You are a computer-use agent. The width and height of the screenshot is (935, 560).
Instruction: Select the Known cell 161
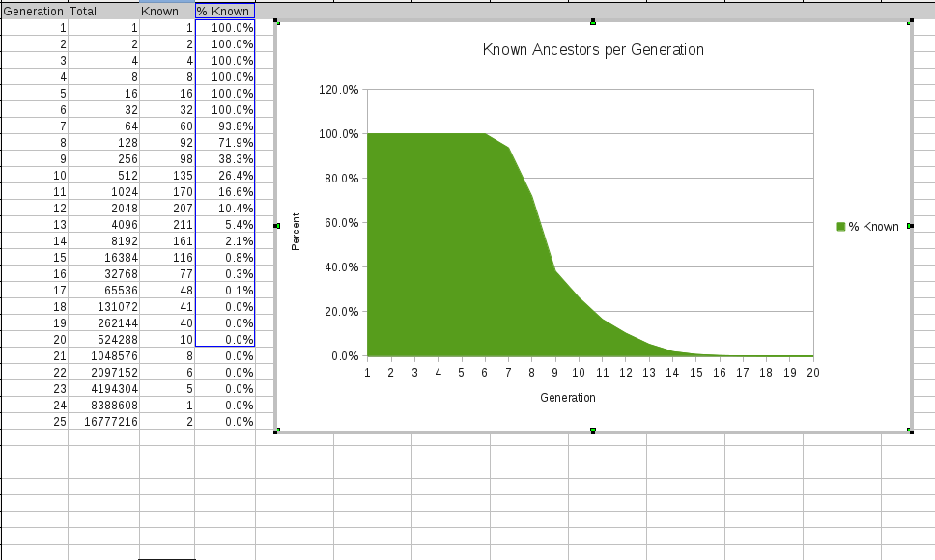[x=167, y=240]
